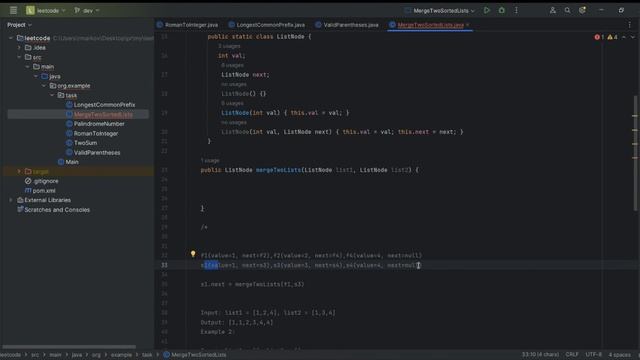640x360 pixels.
Task: Change UTF-8 file encoding
Action: point(593,355)
